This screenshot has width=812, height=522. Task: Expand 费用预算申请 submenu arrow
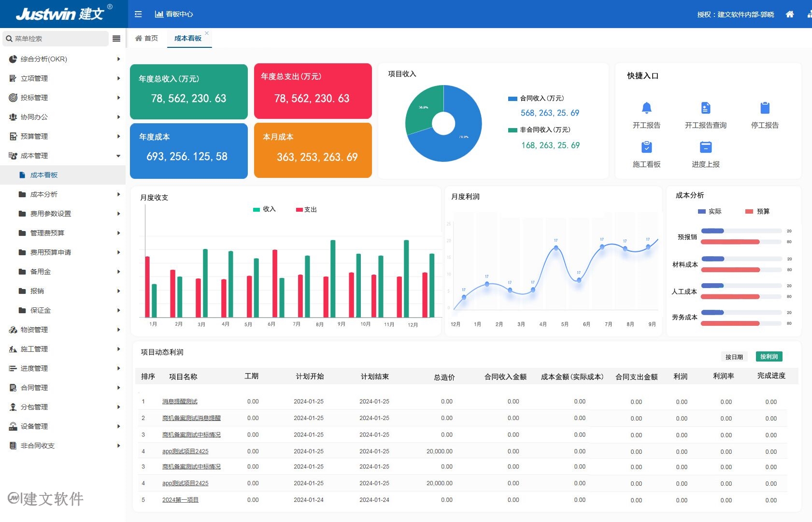[x=118, y=252]
